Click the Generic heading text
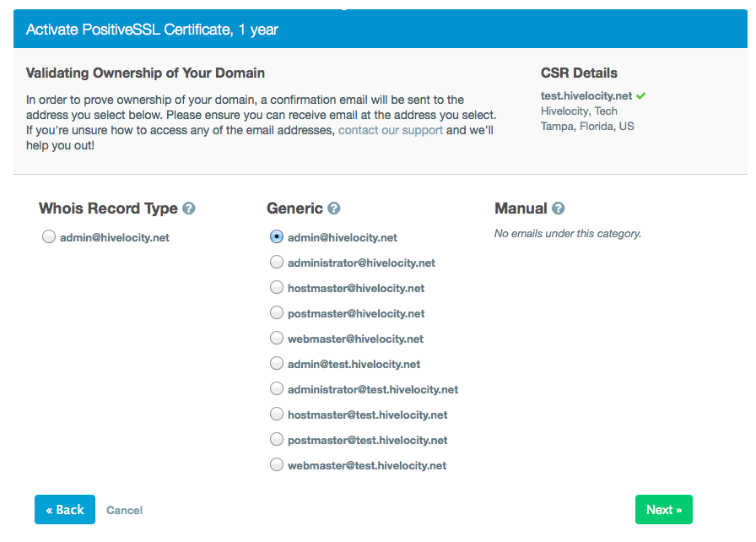756x542 pixels. [294, 209]
